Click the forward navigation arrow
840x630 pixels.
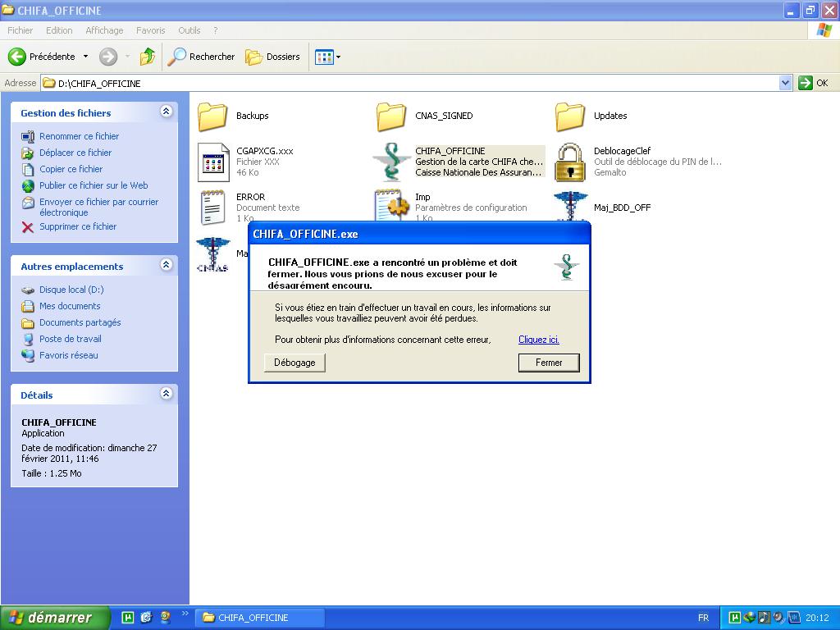point(108,57)
